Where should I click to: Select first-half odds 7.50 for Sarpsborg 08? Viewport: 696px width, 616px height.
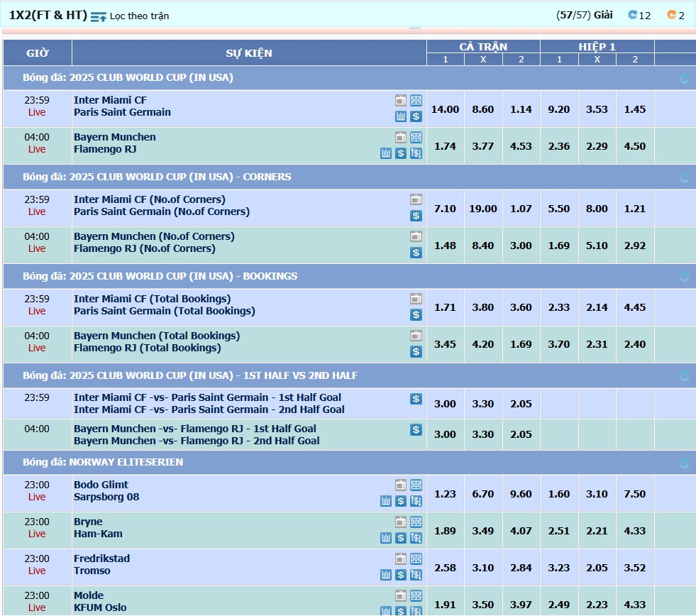[x=634, y=494]
